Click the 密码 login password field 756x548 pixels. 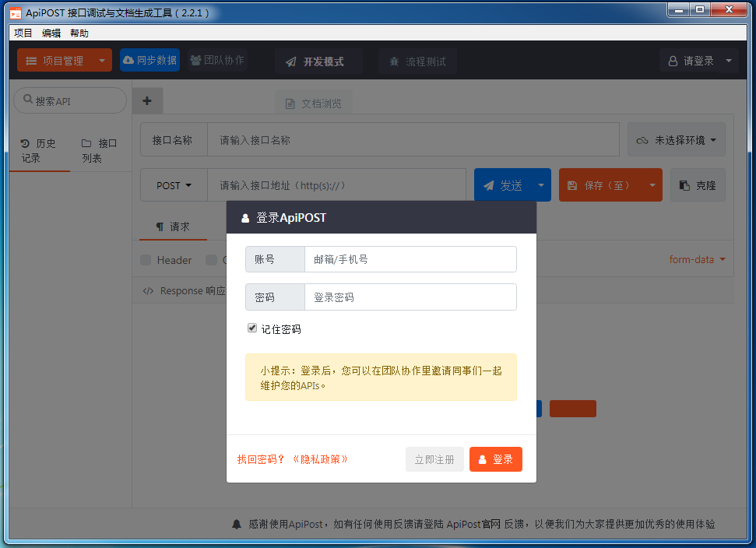click(410, 297)
